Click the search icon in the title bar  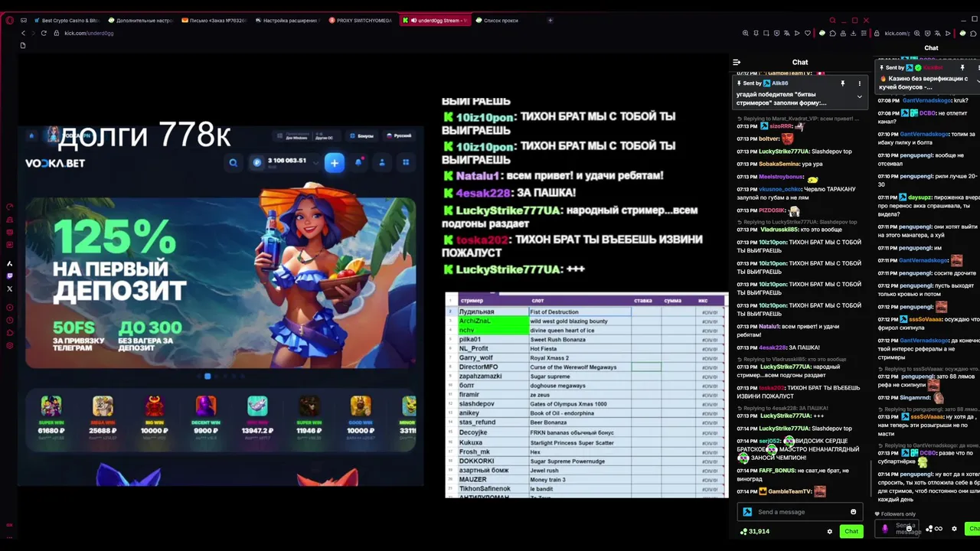pos(832,21)
